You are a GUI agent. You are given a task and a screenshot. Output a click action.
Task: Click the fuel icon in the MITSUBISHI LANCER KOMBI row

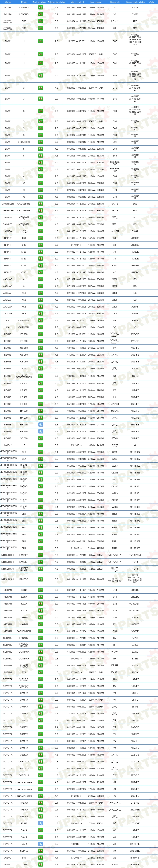point(40,569)
